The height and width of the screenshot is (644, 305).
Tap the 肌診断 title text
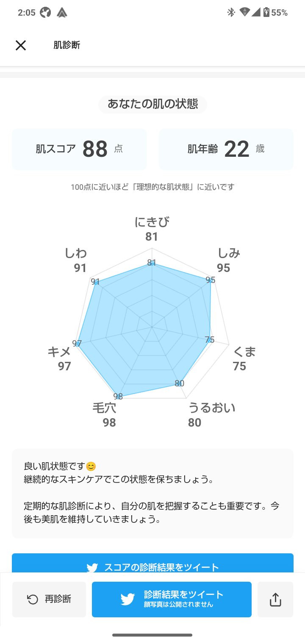pyautogui.click(x=67, y=45)
